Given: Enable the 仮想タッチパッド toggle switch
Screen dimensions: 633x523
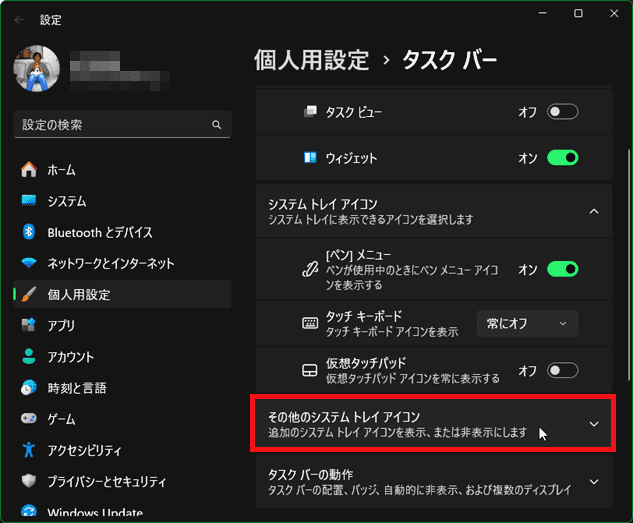Looking at the screenshot, I should pos(562,371).
